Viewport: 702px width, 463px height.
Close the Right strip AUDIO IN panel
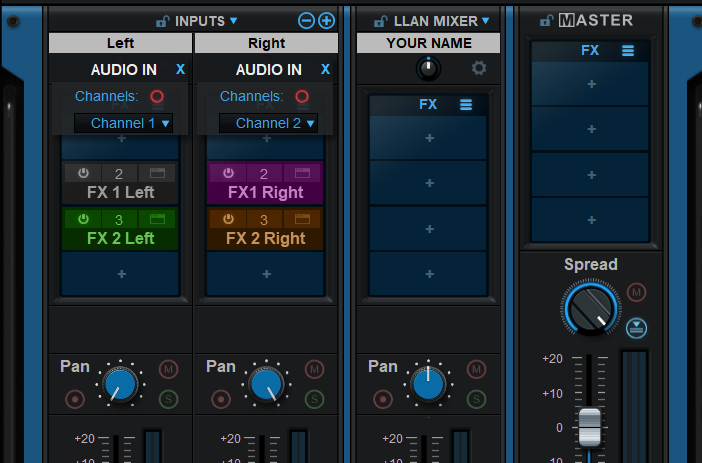[x=325, y=69]
